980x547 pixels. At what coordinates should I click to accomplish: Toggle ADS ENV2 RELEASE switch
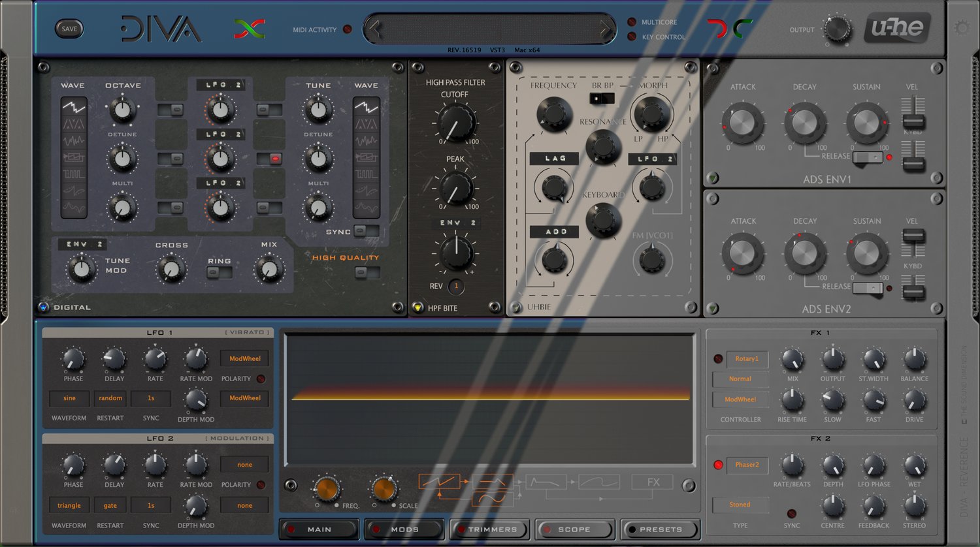[868, 288]
